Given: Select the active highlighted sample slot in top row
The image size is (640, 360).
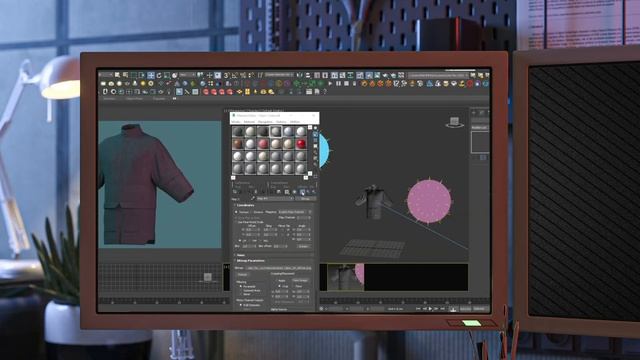Looking at the screenshot, I should (x=276, y=131).
